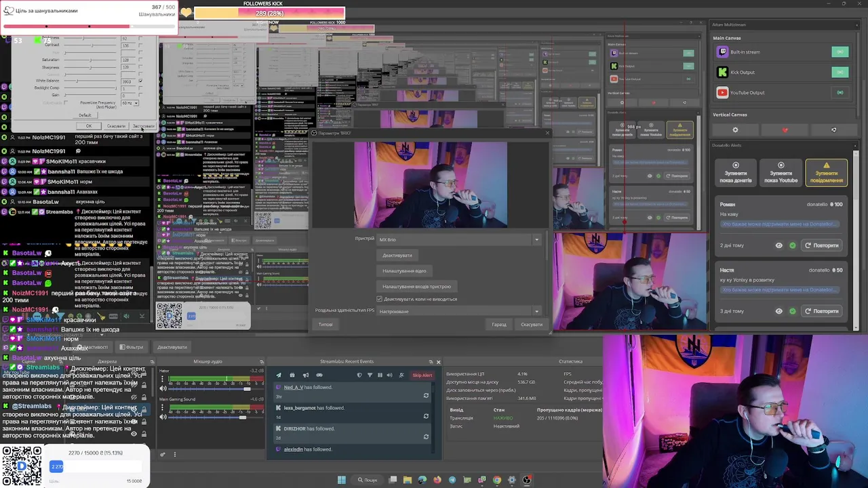The image size is (868, 488).
Task: Open the Ned_A_V follower link
Action: tap(294, 388)
